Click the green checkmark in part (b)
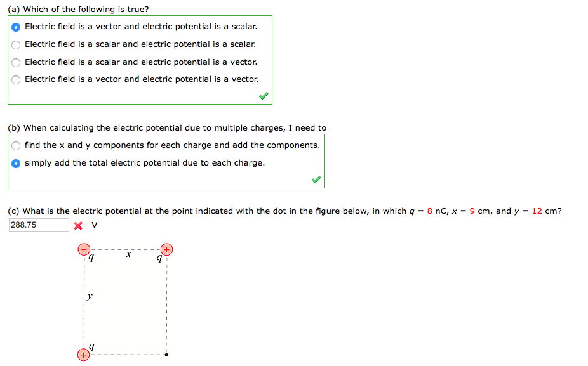The height and width of the screenshot is (366, 588). [x=316, y=180]
